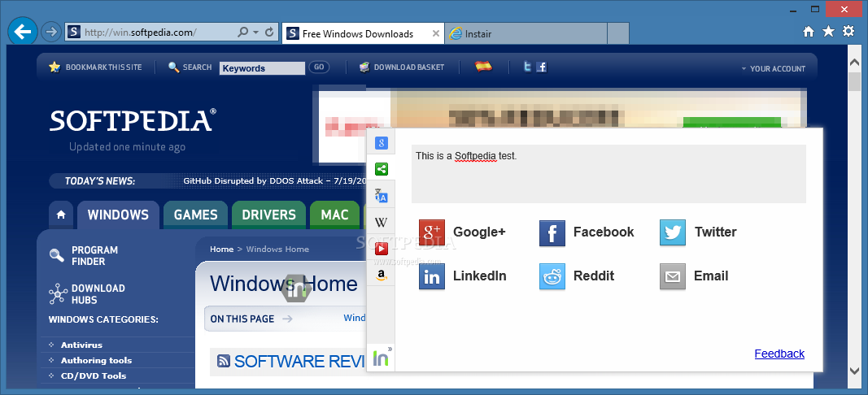Click the page scrollbar up arrow
The image size is (868, 395).
(854, 60)
